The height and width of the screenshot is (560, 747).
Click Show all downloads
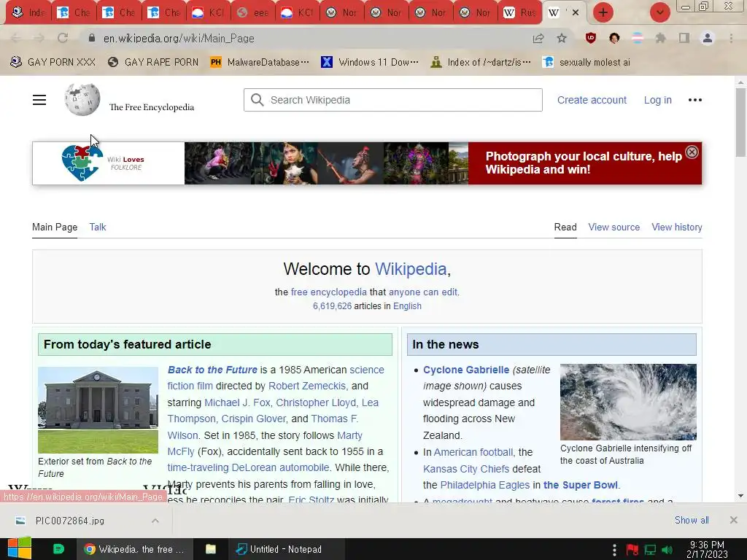(692, 521)
